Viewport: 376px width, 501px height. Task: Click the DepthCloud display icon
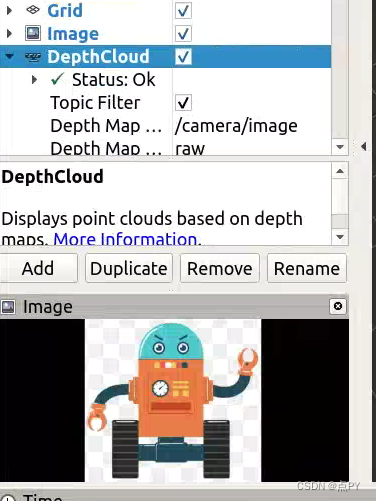[x=33, y=57]
